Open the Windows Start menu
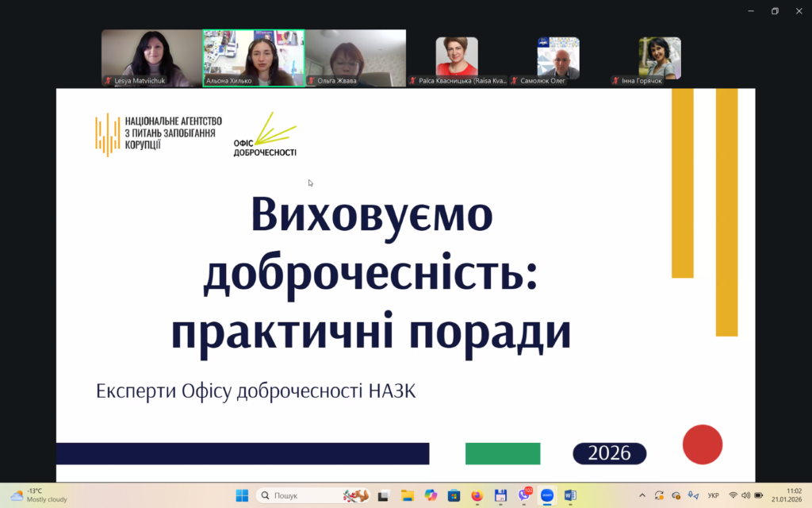Image resolution: width=812 pixels, height=508 pixels. (x=242, y=495)
